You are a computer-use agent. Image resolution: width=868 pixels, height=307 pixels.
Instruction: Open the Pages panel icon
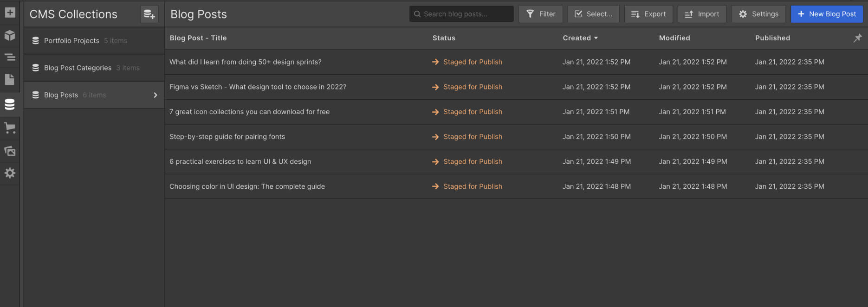10,79
